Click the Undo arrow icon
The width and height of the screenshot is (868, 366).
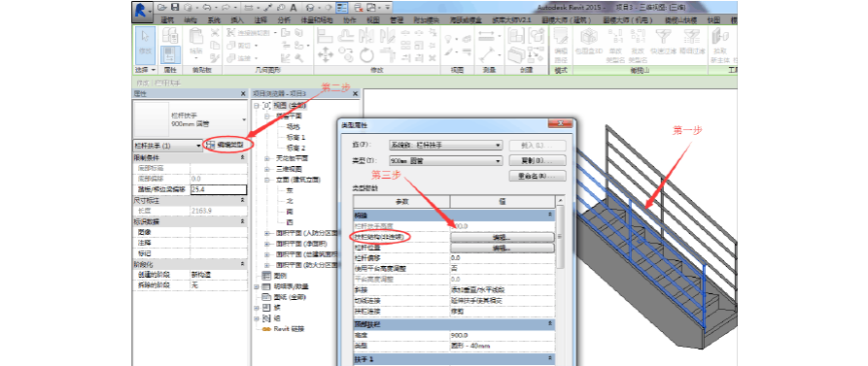pos(208,8)
